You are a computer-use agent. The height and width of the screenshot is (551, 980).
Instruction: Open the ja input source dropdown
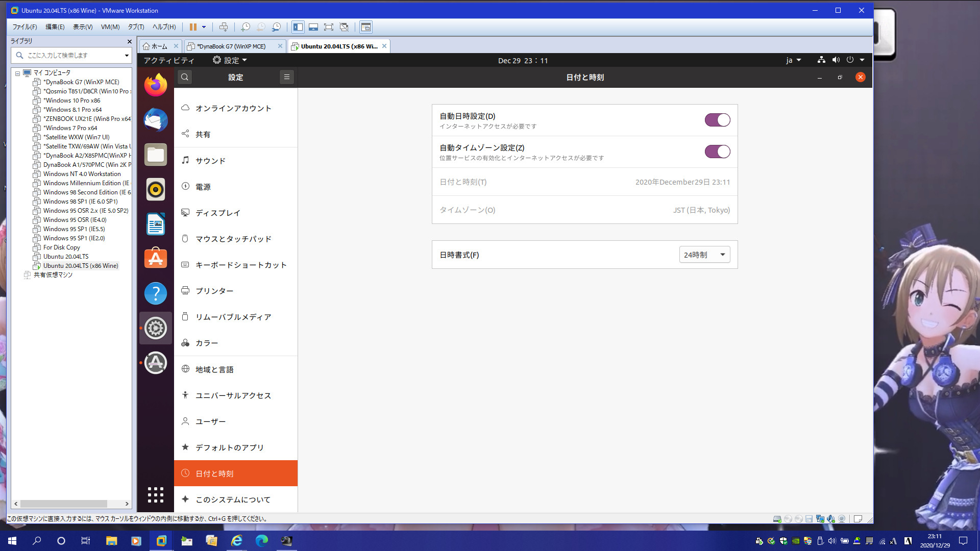pos(793,60)
